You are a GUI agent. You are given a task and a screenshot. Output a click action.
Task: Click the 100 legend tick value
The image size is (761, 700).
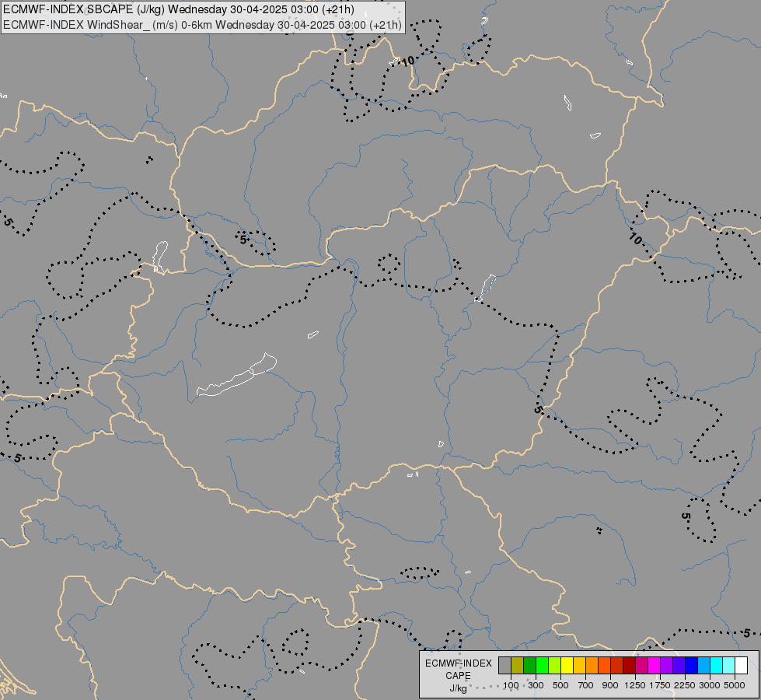[511, 685]
